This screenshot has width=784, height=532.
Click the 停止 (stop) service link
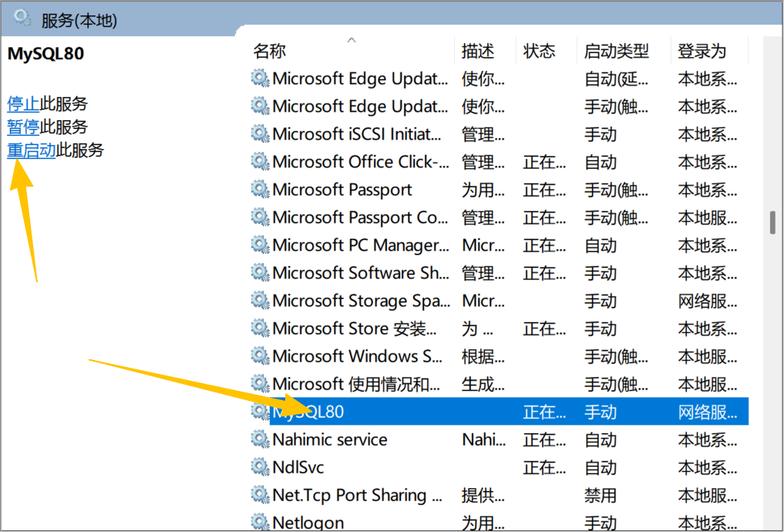pos(23,104)
